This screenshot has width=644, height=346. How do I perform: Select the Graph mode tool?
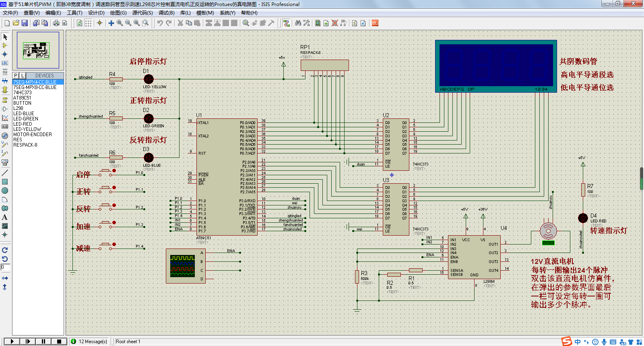[5, 118]
